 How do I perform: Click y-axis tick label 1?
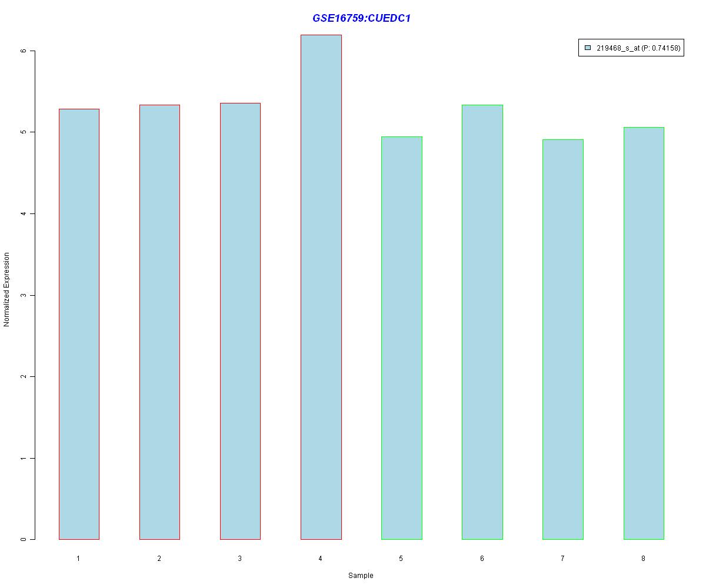click(x=23, y=458)
